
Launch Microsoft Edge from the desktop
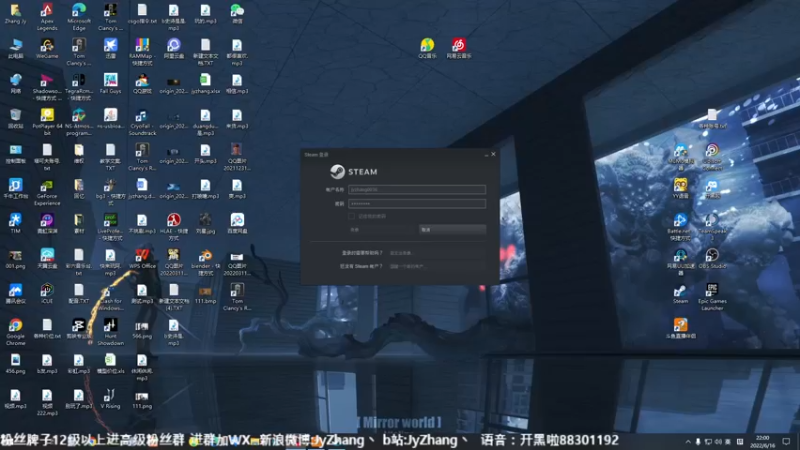[79, 16]
